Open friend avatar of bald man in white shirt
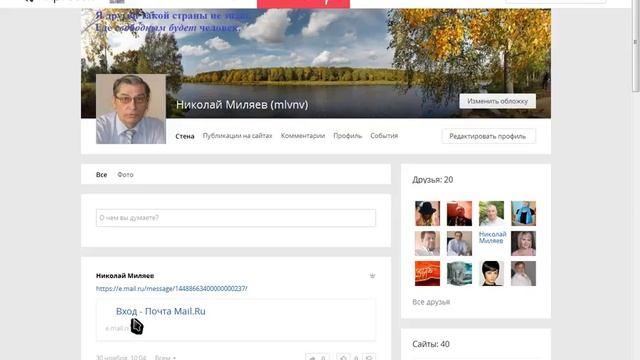The width and height of the screenshot is (640, 360). (491, 213)
